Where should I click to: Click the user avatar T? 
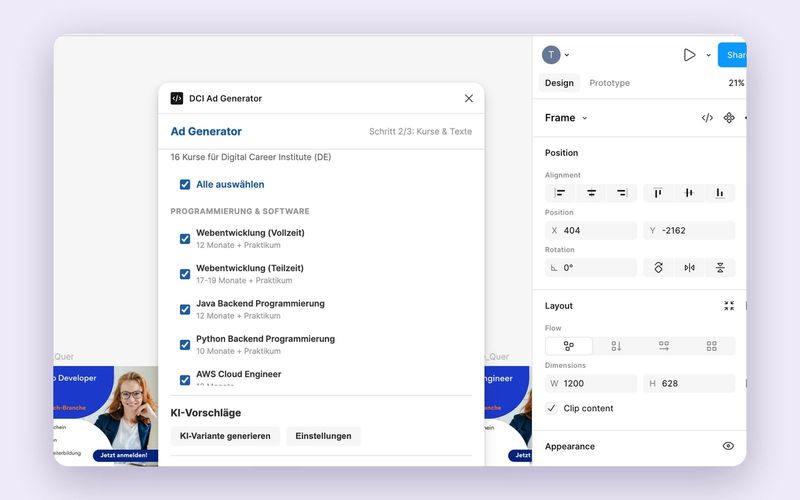click(x=551, y=55)
